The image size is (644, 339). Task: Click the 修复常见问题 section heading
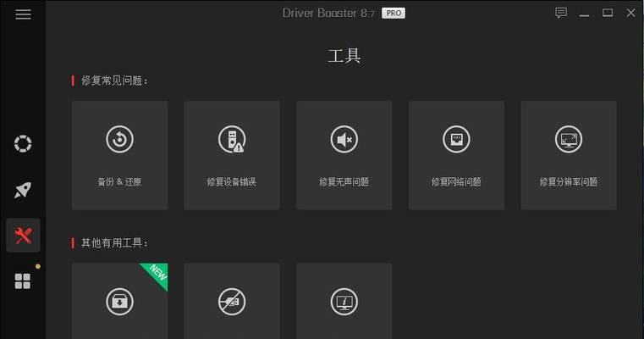[x=114, y=81]
